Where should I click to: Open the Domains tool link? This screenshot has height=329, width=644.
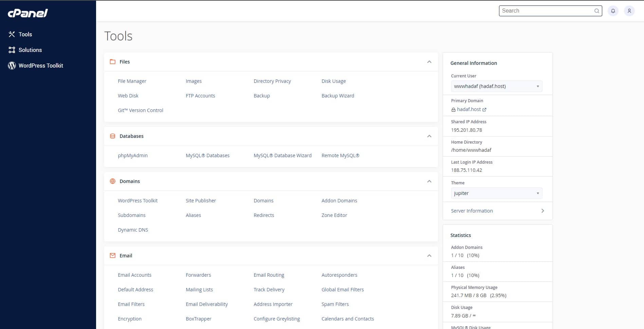coord(263,201)
